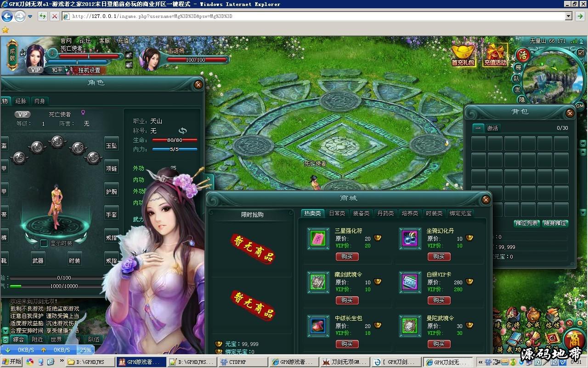Click the GM button below minimap

[579, 106]
